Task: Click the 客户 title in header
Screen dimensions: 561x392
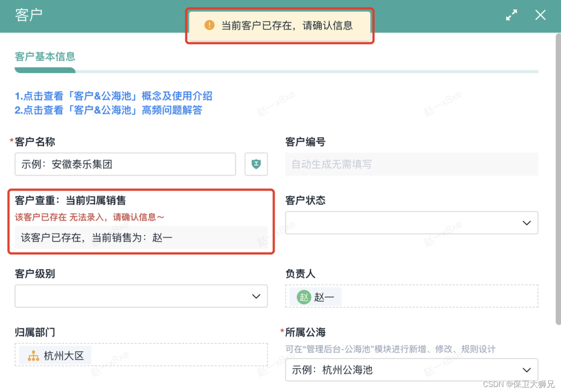Action: 29,15
